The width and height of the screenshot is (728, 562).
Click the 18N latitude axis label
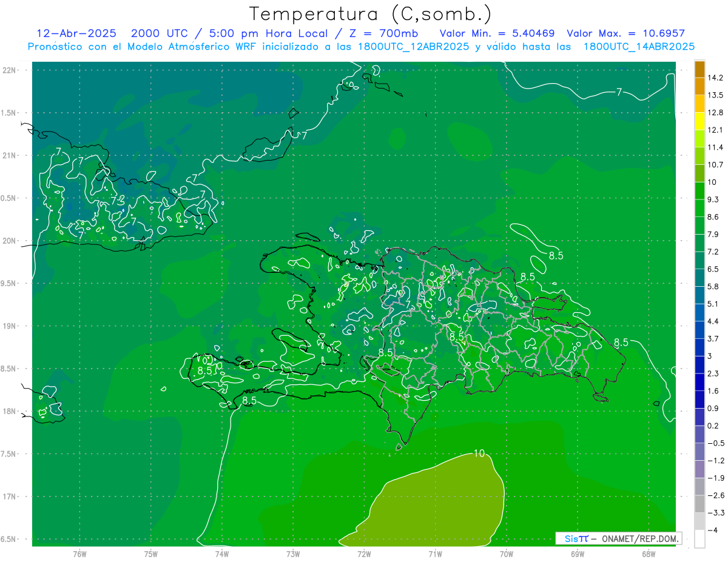click(x=10, y=411)
